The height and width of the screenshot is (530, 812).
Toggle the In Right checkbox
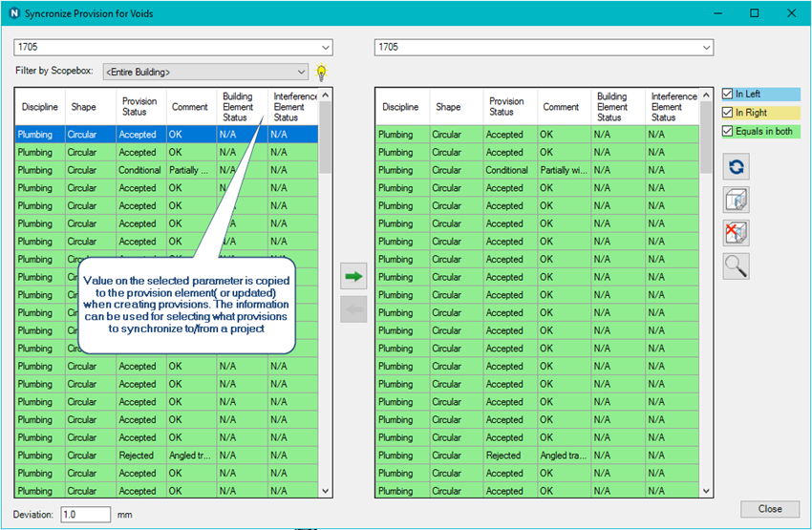coord(728,113)
